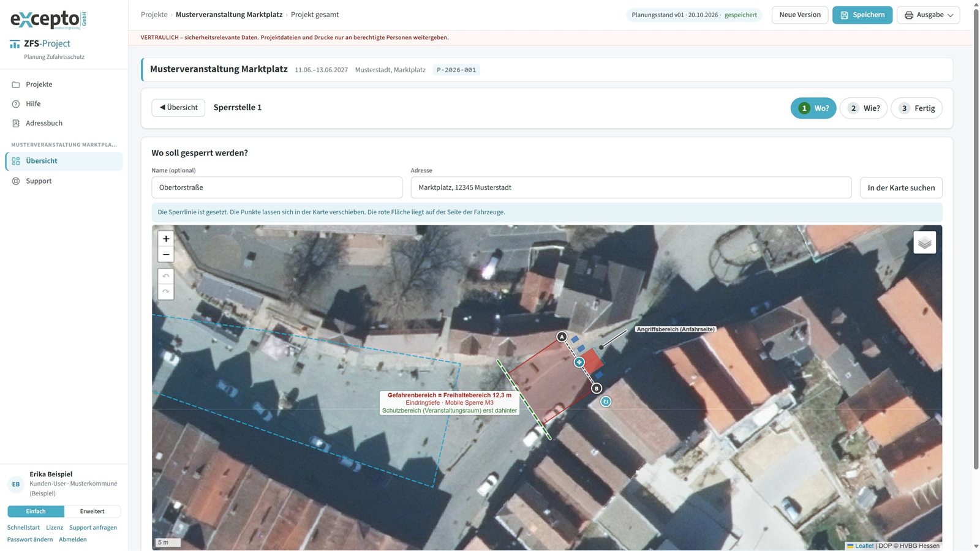
Task: Click the ZFS-Project bar chart icon
Action: [15, 44]
